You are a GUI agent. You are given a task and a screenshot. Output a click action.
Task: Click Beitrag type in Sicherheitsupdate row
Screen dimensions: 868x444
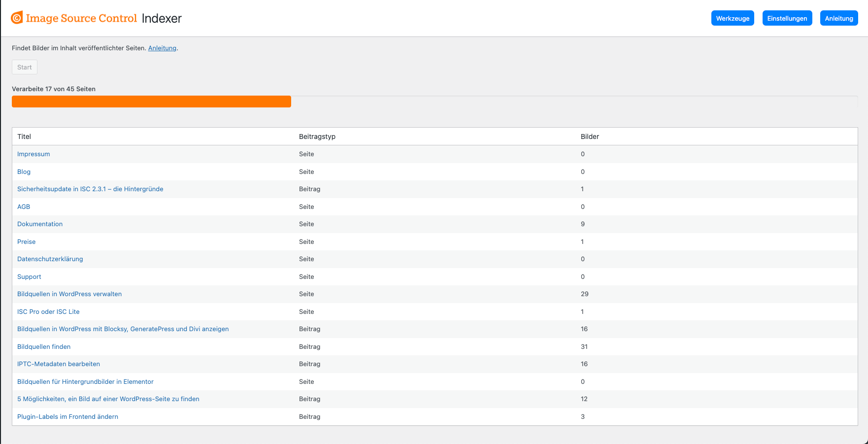click(x=309, y=189)
